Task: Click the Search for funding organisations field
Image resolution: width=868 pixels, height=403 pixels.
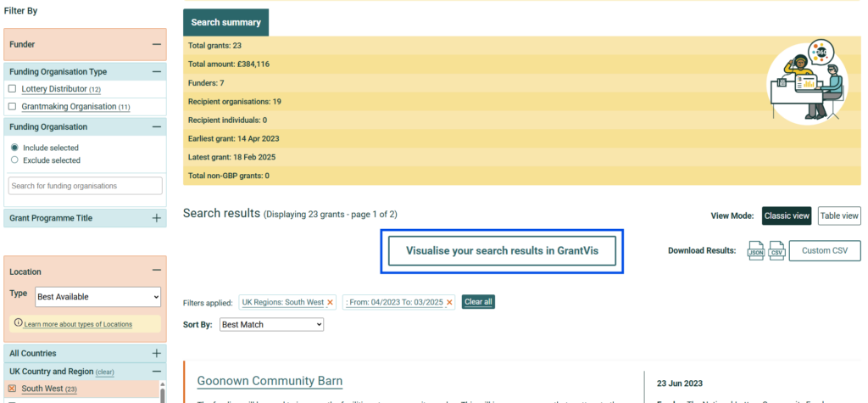Action: pyautogui.click(x=85, y=186)
